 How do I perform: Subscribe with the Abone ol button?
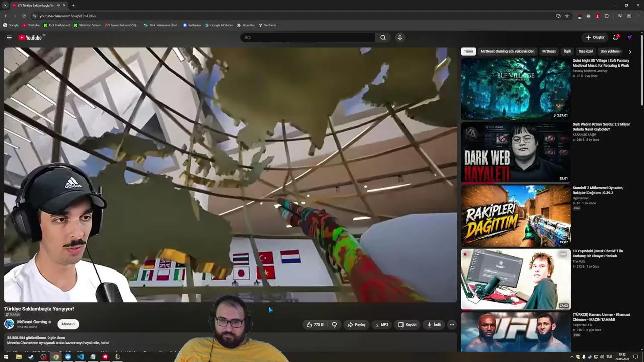click(x=68, y=324)
